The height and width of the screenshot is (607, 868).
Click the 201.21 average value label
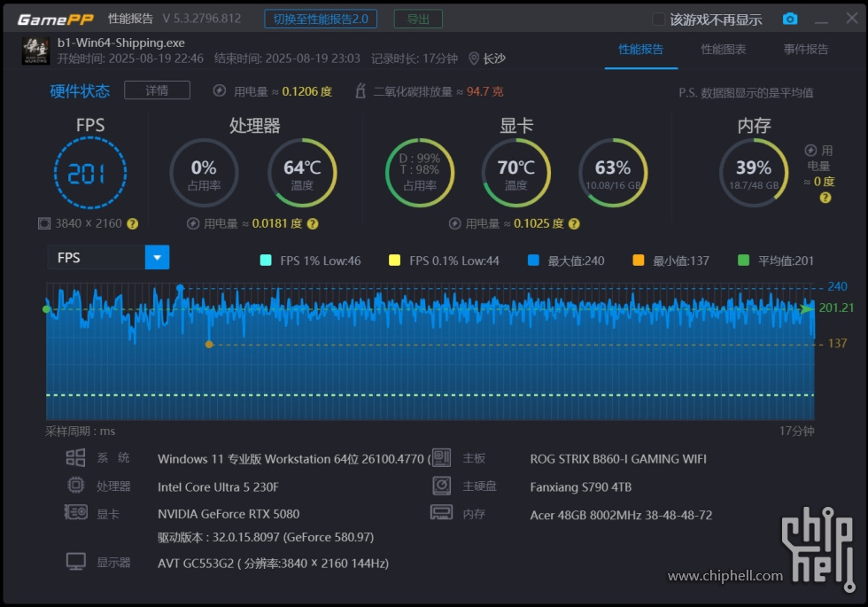[x=836, y=308]
